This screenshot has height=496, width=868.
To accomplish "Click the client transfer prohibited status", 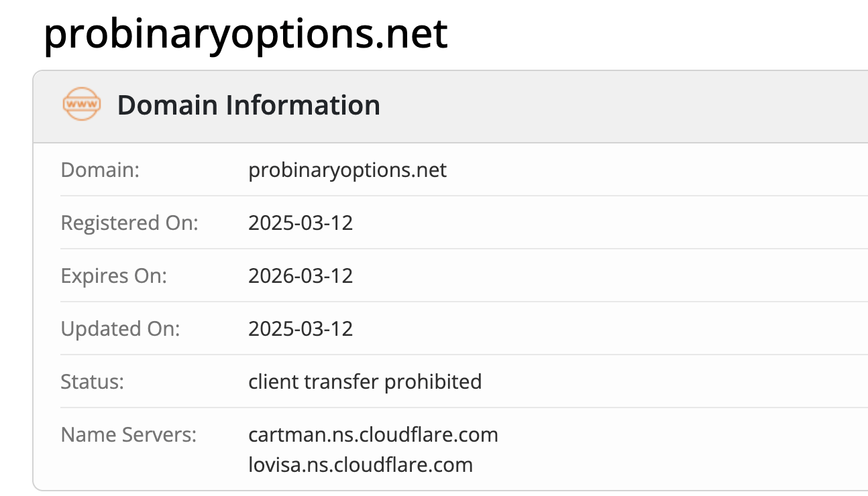I will click(365, 381).
